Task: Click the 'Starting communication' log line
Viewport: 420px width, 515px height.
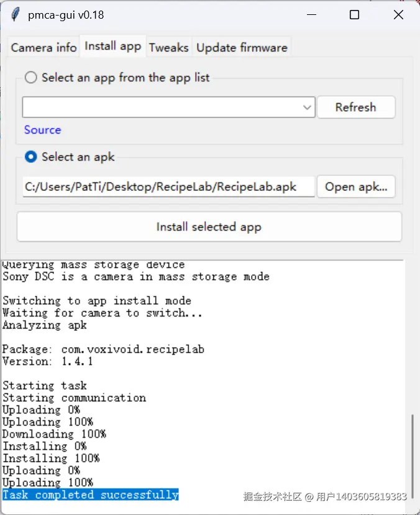Action: [74, 397]
